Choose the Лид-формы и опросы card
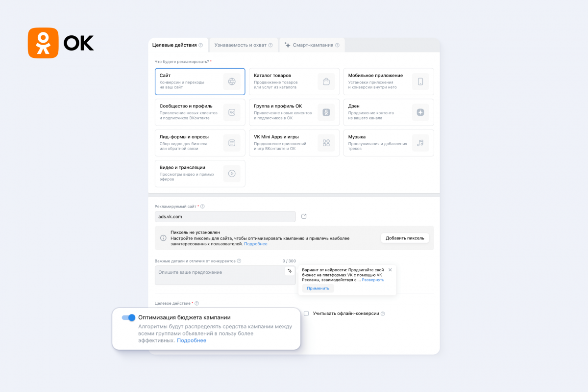This screenshot has height=392, width=588. coord(200,143)
